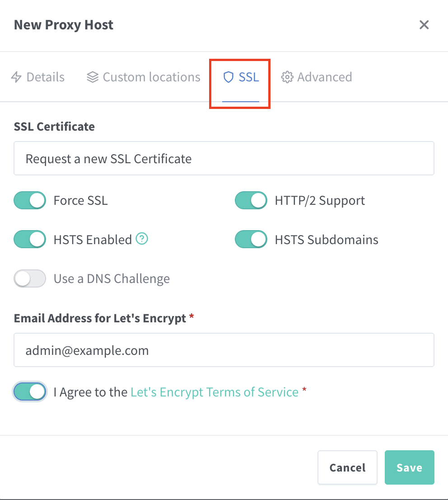
Task: Toggle HSTS Subdomains off
Action: (251, 240)
